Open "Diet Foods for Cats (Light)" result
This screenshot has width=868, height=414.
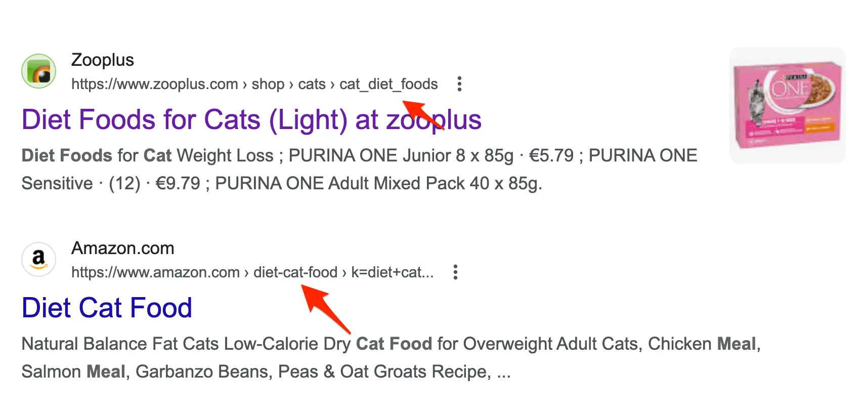click(251, 120)
